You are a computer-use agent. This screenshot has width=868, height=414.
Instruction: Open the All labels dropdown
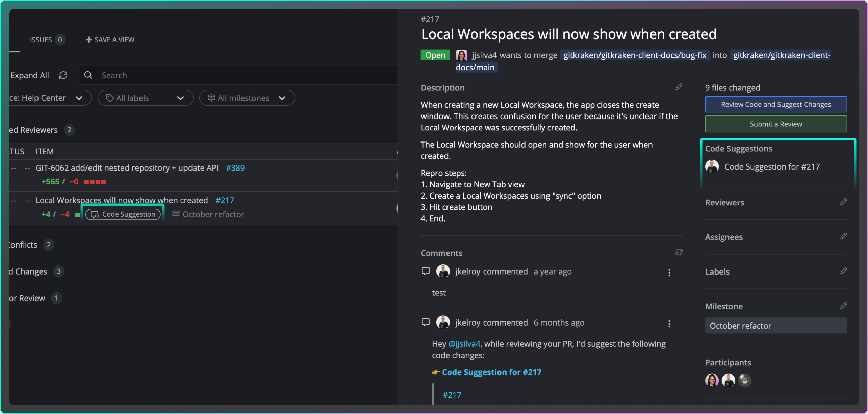click(x=145, y=98)
